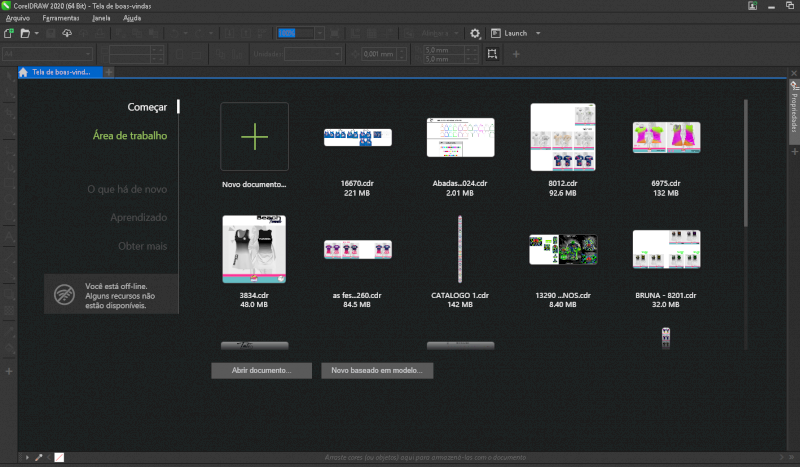The image size is (800, 467).
Task: Select Área de trabalho in sidebar
Action: pos(129,136)
